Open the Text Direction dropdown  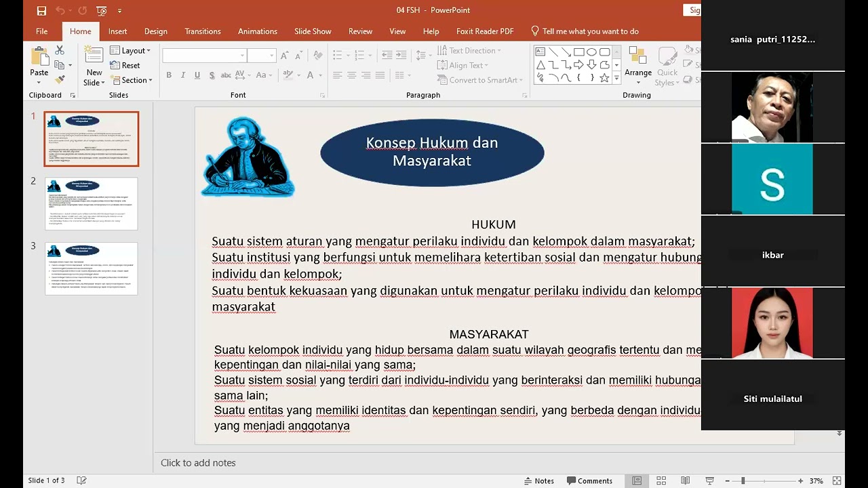click(469, 50)
